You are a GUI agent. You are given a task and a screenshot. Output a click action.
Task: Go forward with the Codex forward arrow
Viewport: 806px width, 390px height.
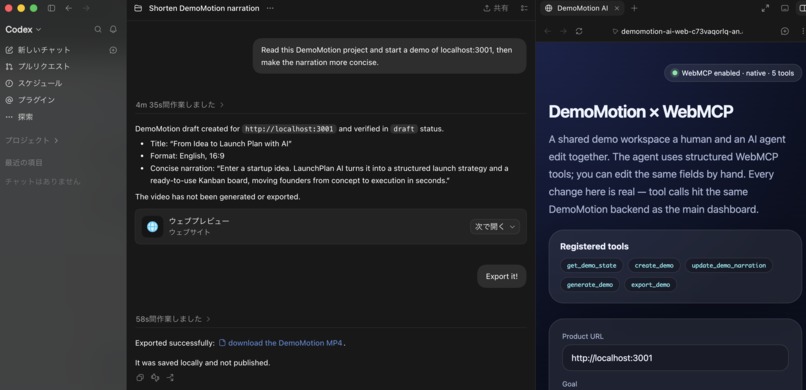[x=86, y=8]
